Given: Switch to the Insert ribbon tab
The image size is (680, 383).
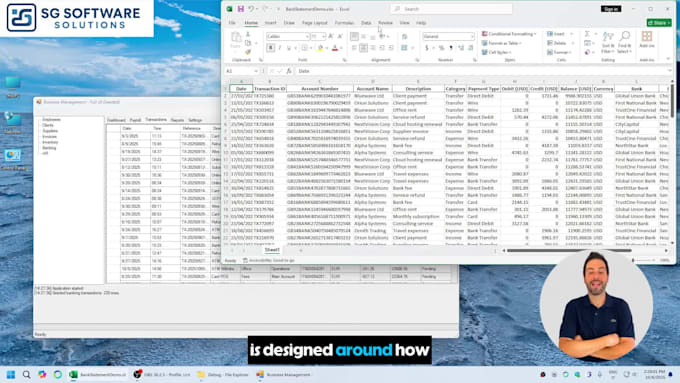Looking at the screenshot, I should (271, 23).
